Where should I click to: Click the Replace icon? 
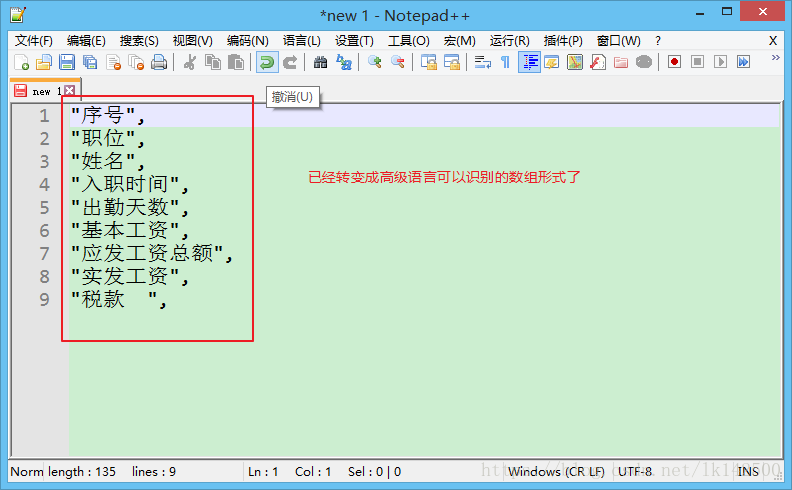point(344,62)
